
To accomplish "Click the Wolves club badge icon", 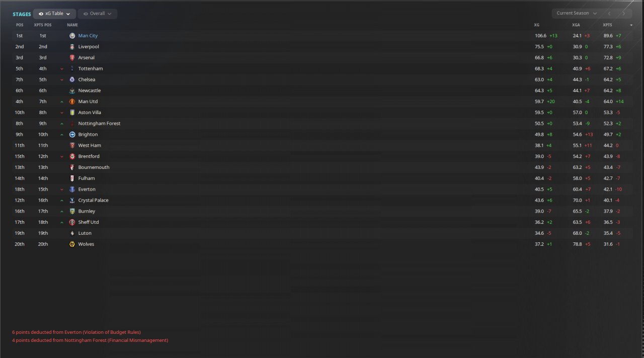I will click(x=72, y=244).
